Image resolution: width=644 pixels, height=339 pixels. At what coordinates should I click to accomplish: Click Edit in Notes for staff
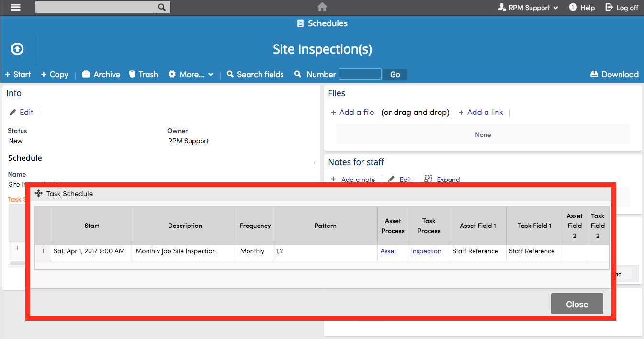click(x=400, y=180)
